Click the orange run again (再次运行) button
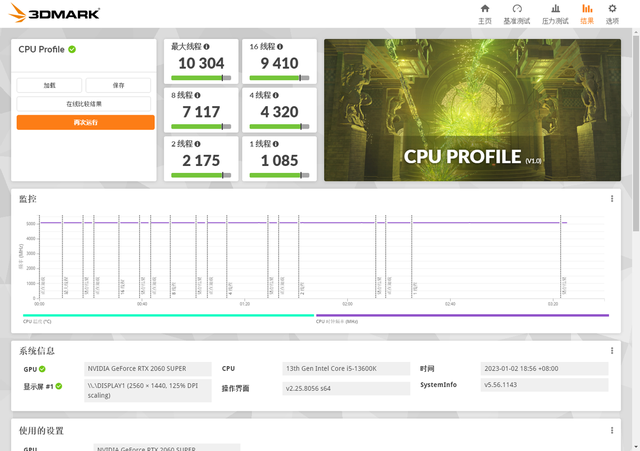The width and height of the screenshot is (640, 451). click(86, 122)
